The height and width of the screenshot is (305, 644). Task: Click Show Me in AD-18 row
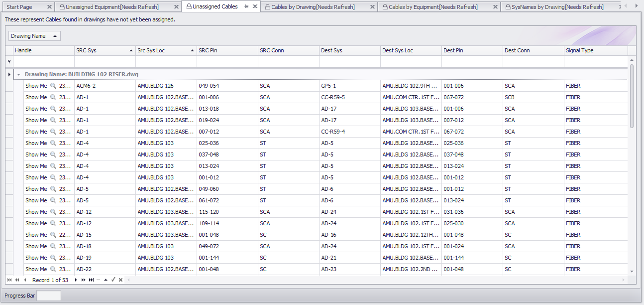[36, 246]
